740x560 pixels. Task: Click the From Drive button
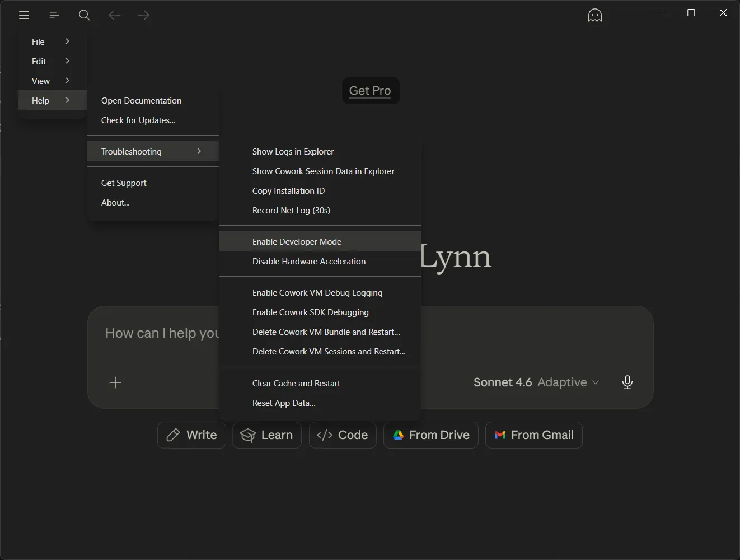coord(431,435)
